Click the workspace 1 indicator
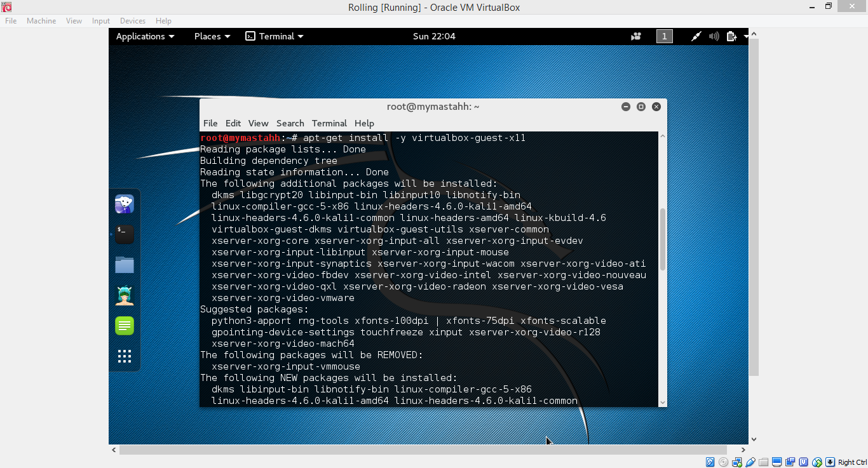This screenshot has height=468, width=868. click(x=664, y=36)
